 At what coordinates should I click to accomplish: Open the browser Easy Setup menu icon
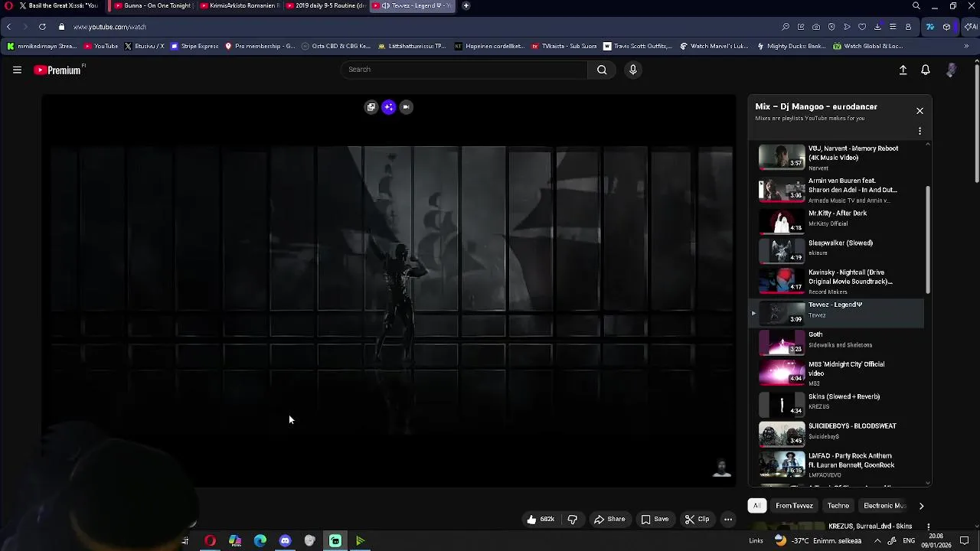click(893, 27)
